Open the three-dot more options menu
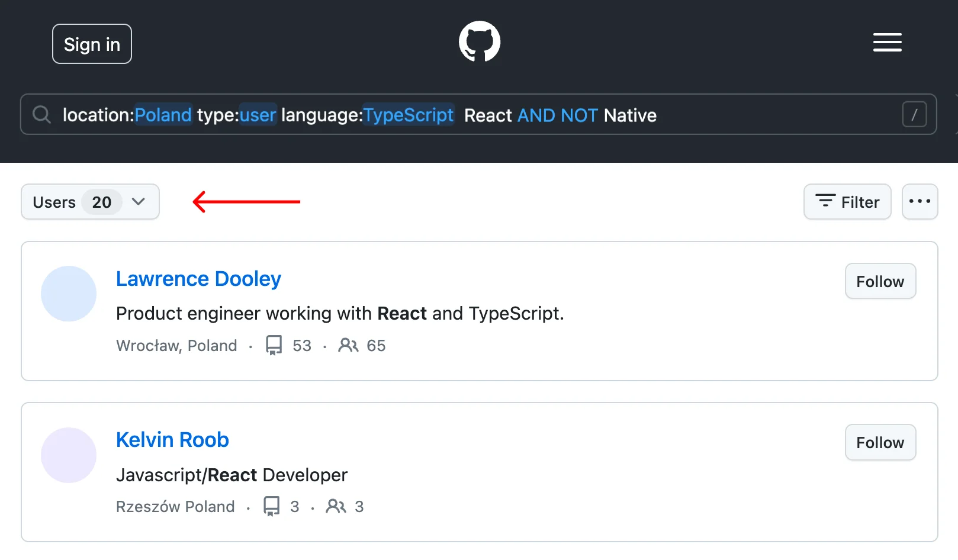 [920, 202]
